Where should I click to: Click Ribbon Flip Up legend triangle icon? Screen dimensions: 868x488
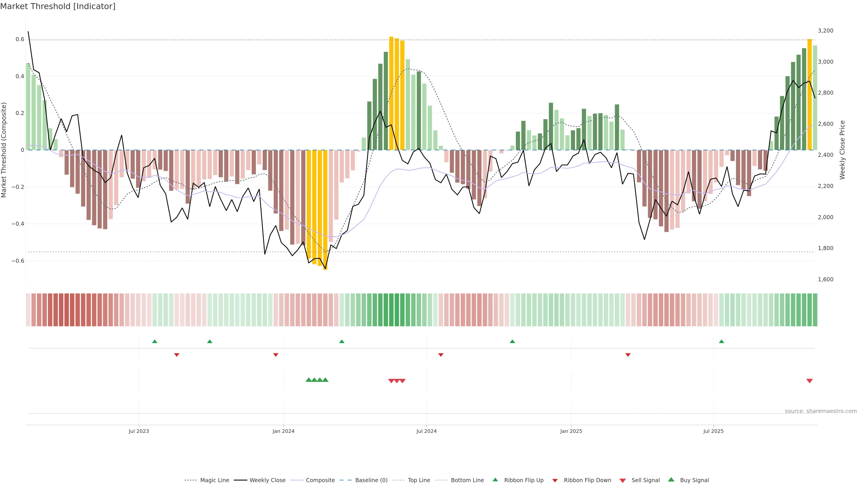(495, 480)
